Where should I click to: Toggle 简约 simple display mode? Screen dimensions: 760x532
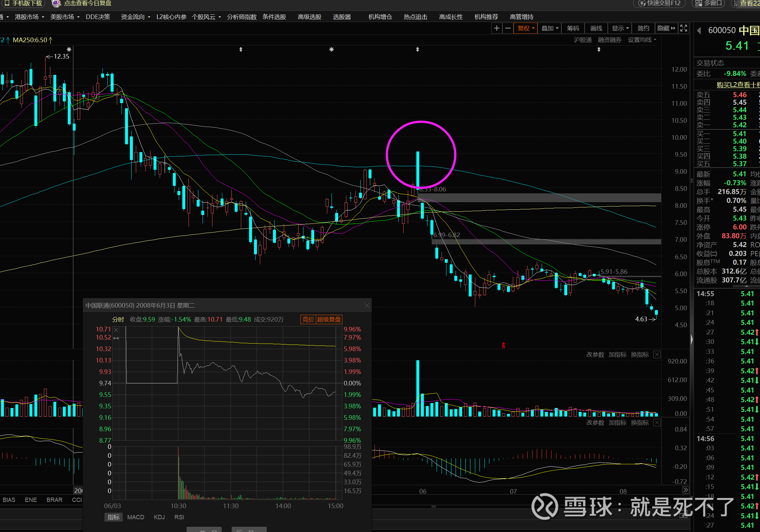643,28
